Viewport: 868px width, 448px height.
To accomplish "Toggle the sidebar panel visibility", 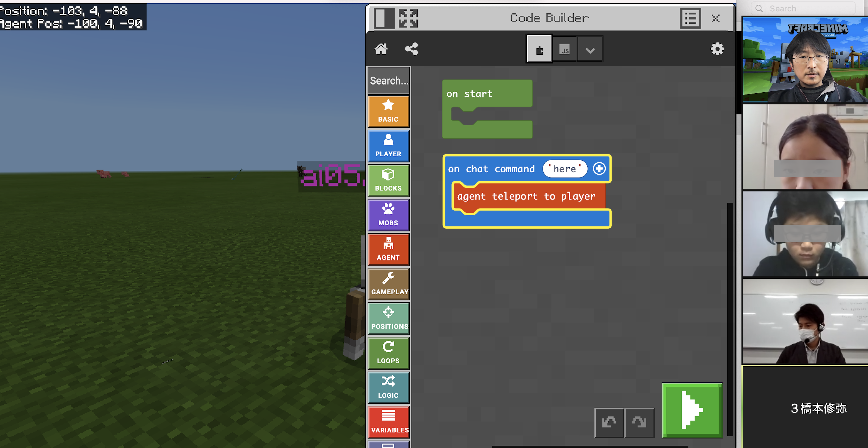I will (383, 18).
